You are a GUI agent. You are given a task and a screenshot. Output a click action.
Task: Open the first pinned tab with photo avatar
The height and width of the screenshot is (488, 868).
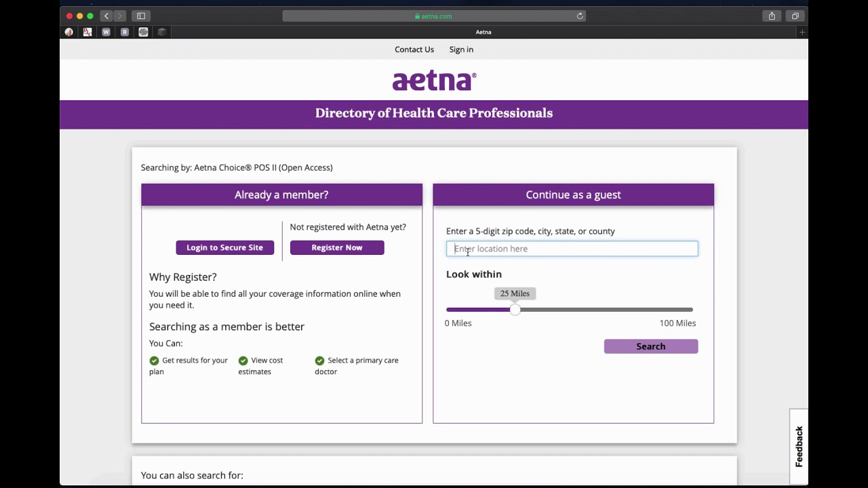(69, 32)
